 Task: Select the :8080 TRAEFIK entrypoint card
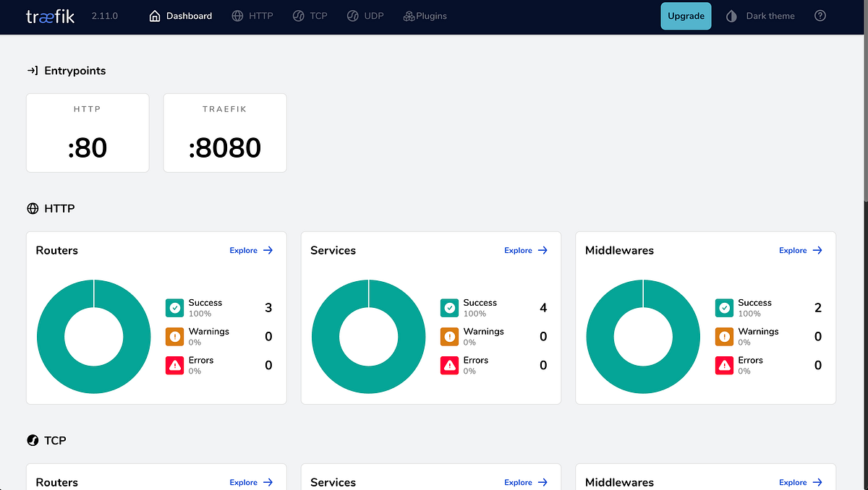coord(225,133)
